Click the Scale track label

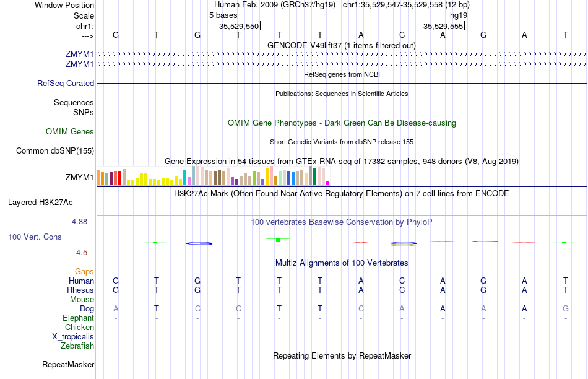tap(84, 15)
